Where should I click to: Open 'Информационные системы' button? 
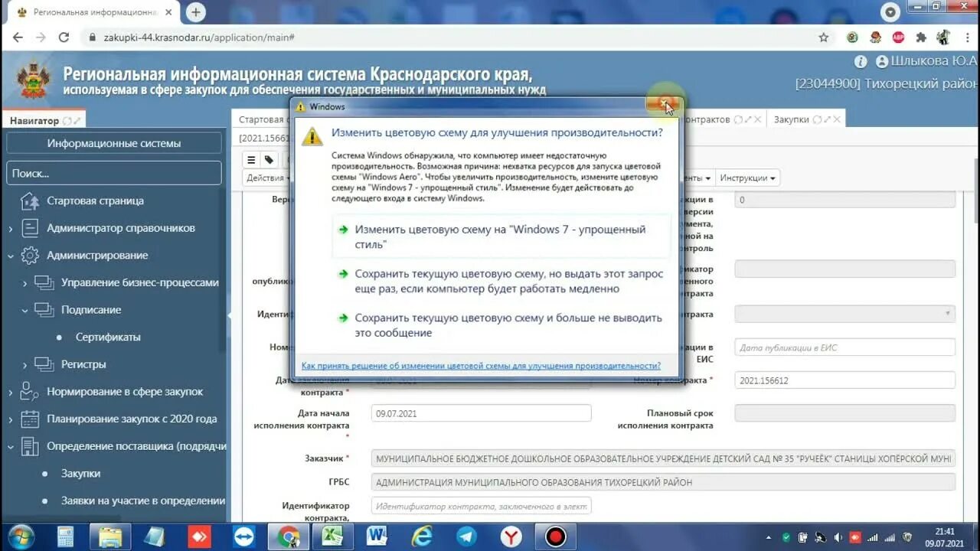click(x=114, y=143)
